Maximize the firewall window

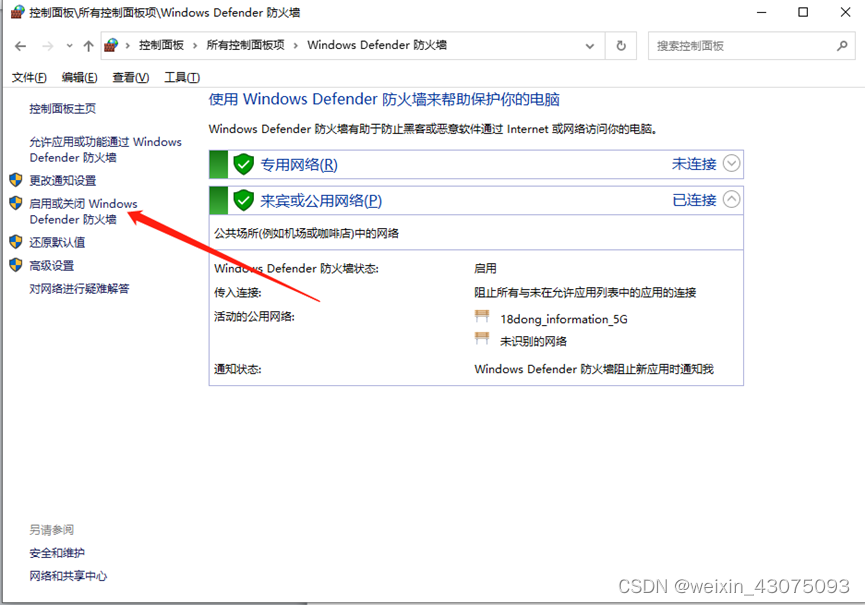tap(803, 12)
